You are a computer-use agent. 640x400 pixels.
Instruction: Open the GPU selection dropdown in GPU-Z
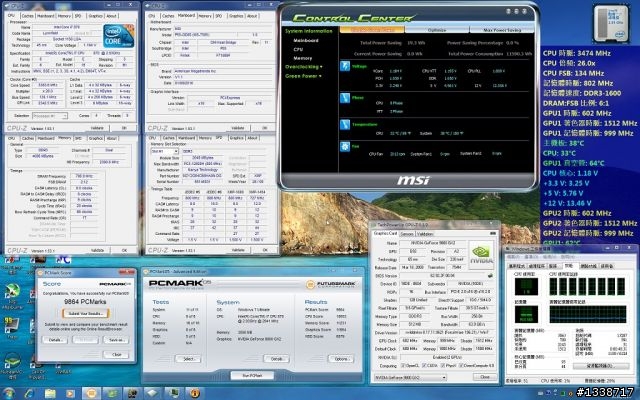(410, 378)
